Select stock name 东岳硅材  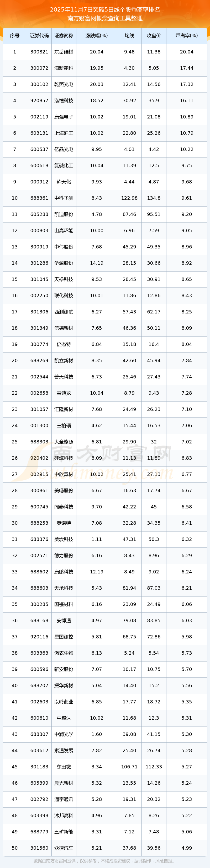(x=64, y=52)
